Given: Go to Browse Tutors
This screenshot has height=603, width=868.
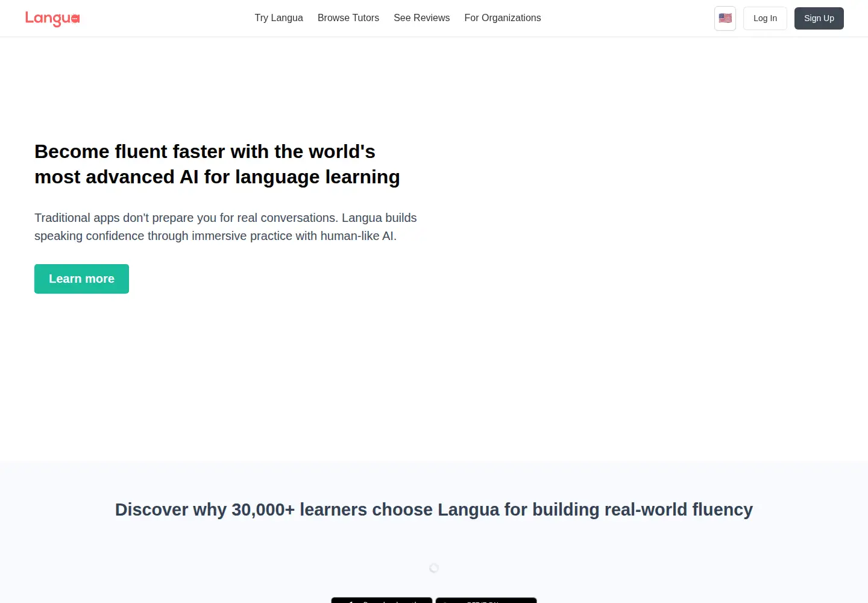Looking at the screenshot, I should tap(348, 18).
